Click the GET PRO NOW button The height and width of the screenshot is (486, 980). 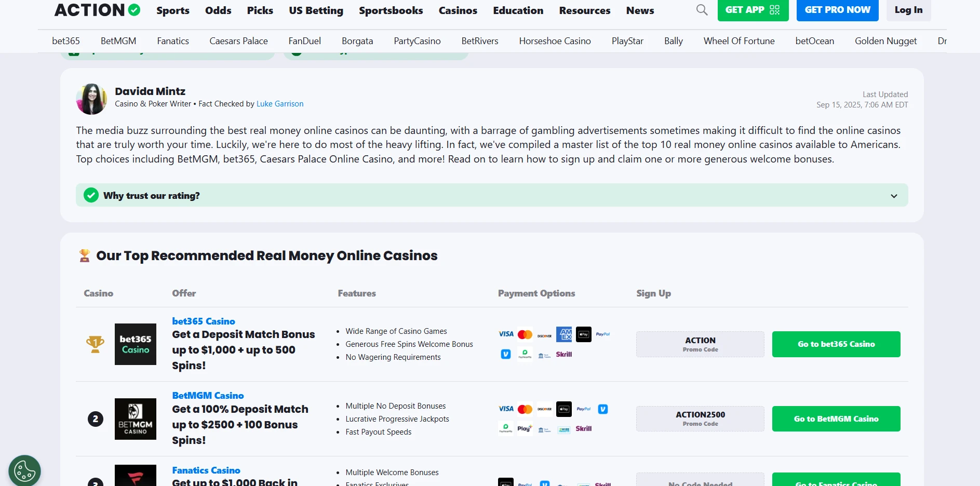838,10
